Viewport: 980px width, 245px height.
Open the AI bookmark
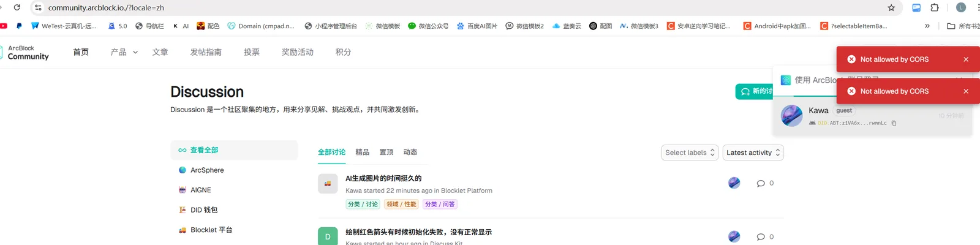[x=181, y=26]
